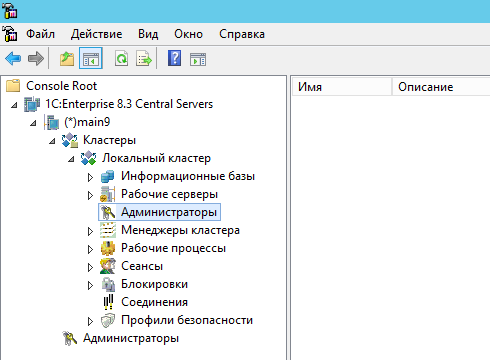Click the Информационные базы database icon

click(x=108, y=176)
